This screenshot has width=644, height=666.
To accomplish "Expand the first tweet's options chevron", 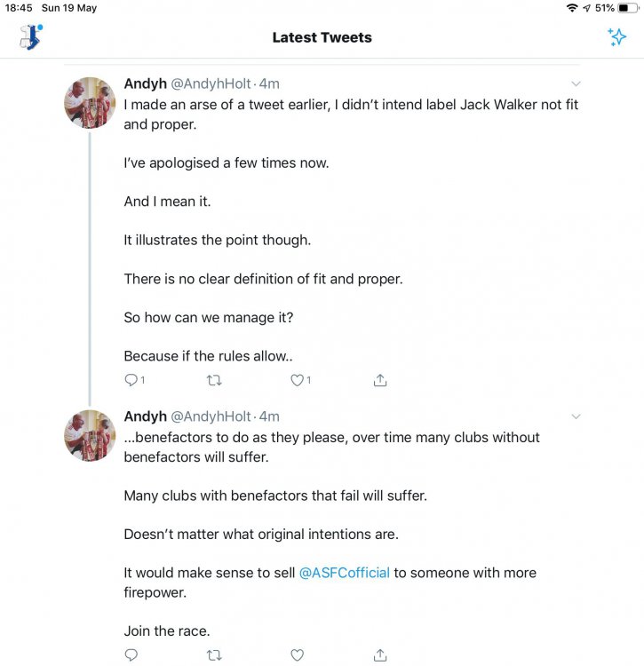I will 576,84.
